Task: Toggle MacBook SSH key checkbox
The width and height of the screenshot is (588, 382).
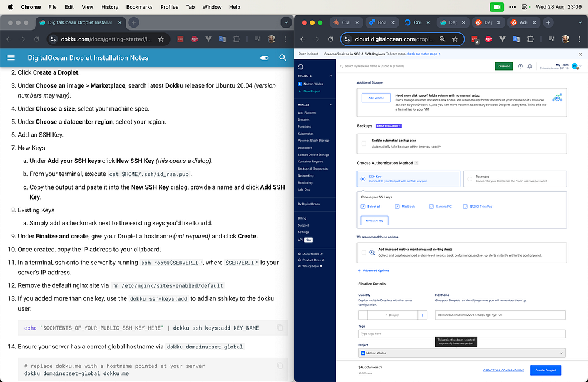Action: coord(397,207)
